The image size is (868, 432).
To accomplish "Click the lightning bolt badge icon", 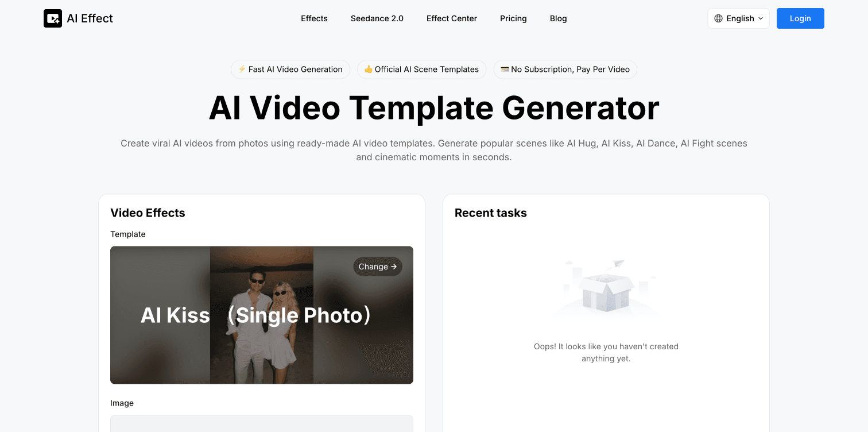I will pyautogui.click(x=242, y=69).
